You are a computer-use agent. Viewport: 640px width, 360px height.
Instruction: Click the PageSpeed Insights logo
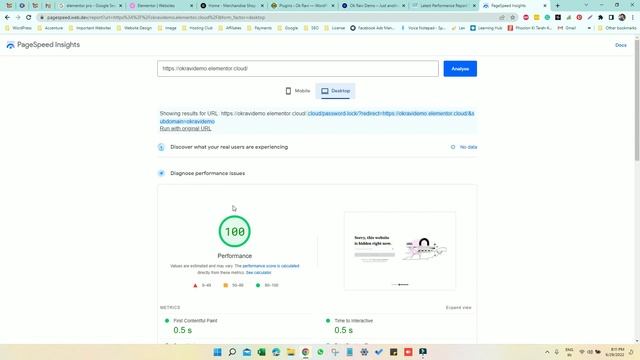tap(43, 45)
